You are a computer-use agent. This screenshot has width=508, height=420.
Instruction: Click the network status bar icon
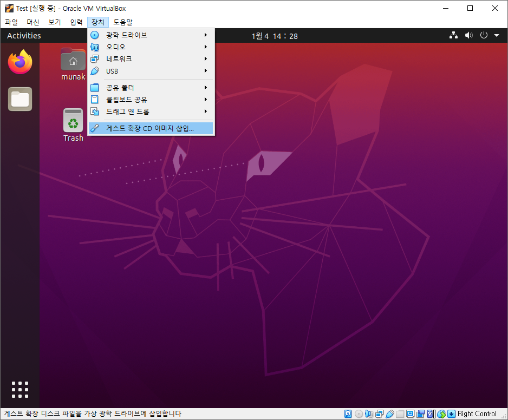(x=380, y=414)
